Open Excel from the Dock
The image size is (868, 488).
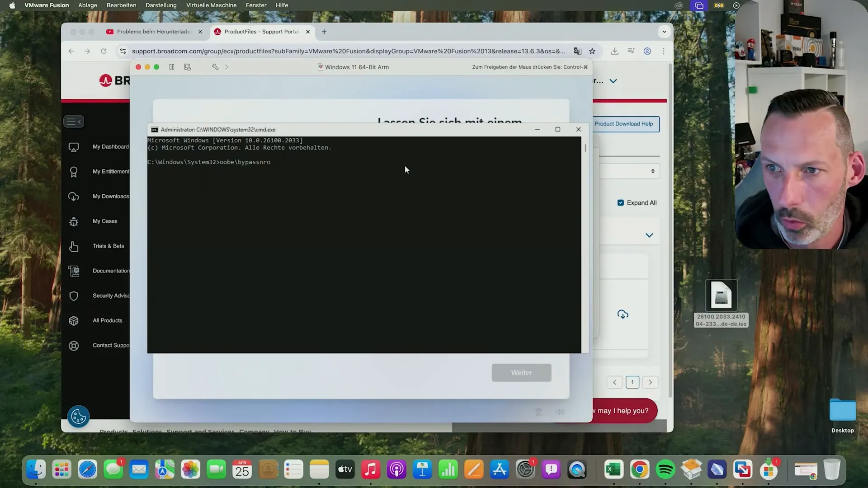click(614, 469)
